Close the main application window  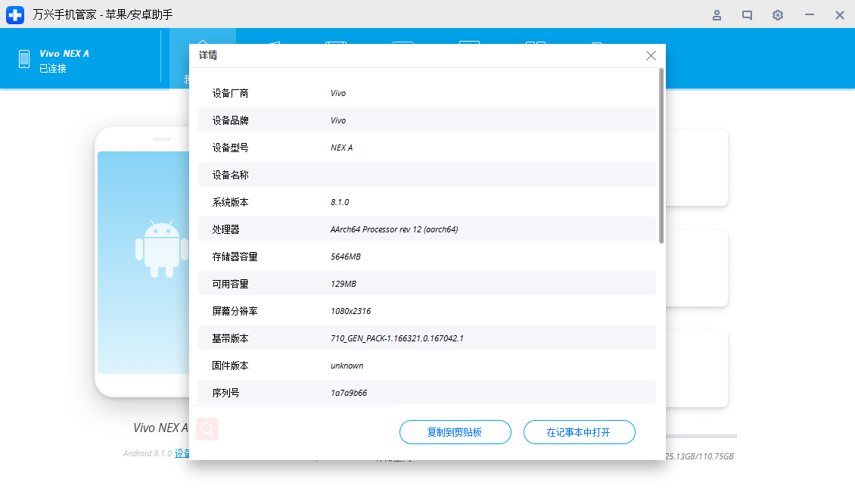tap(840, 15)
